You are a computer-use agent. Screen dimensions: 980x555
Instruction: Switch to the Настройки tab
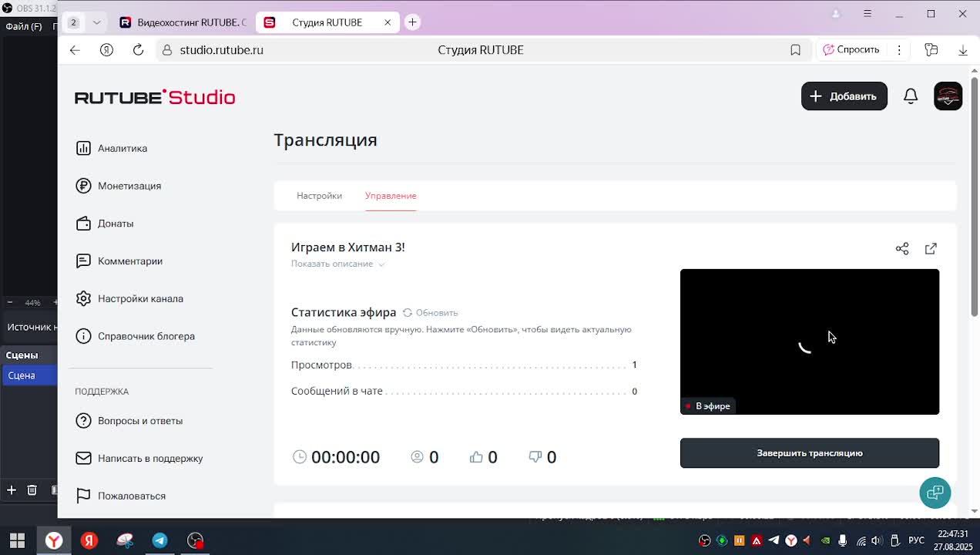319,196
